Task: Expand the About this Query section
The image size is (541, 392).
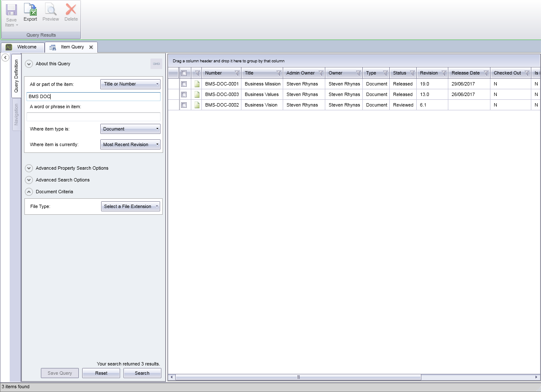Action: [x=29, y=64]
